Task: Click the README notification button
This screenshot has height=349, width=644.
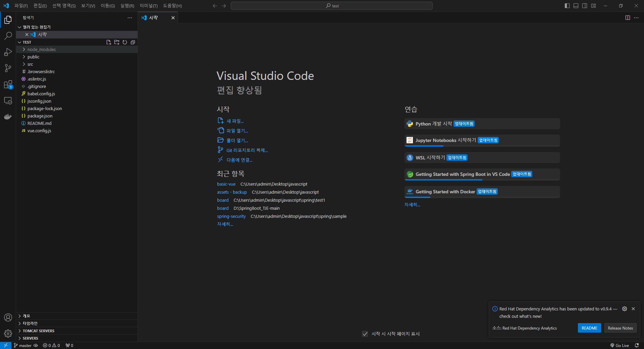Action: 589,328
